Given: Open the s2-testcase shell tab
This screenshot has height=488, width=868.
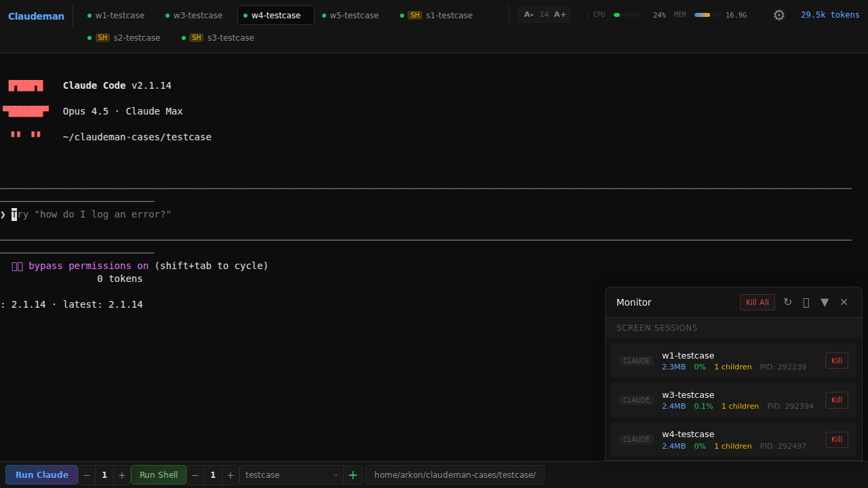Looking at the screenshot, I should [124, 37].
